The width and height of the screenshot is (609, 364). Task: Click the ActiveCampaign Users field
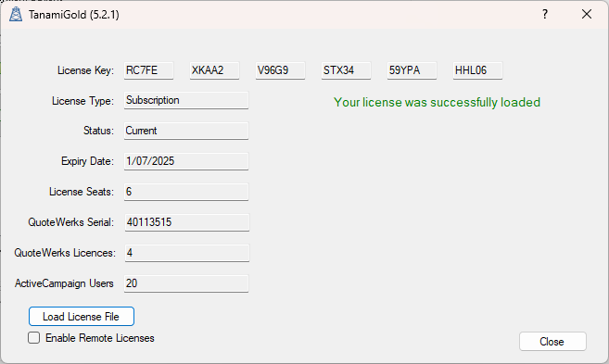[186, 283]
